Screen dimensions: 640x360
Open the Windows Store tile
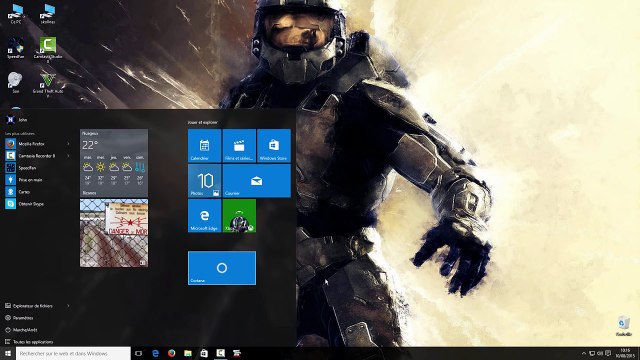click(x=274, y=146)
